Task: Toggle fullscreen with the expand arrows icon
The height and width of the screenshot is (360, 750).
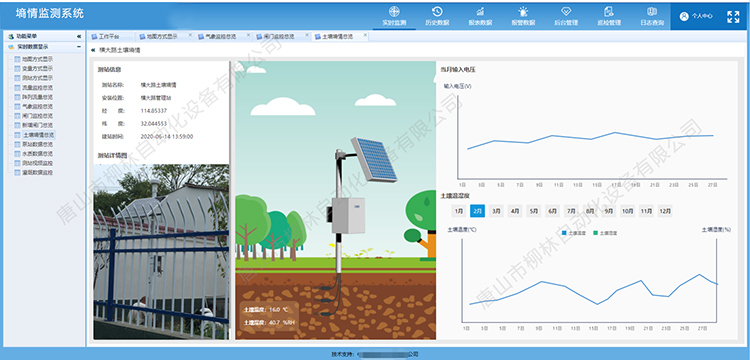Action: 733,17
